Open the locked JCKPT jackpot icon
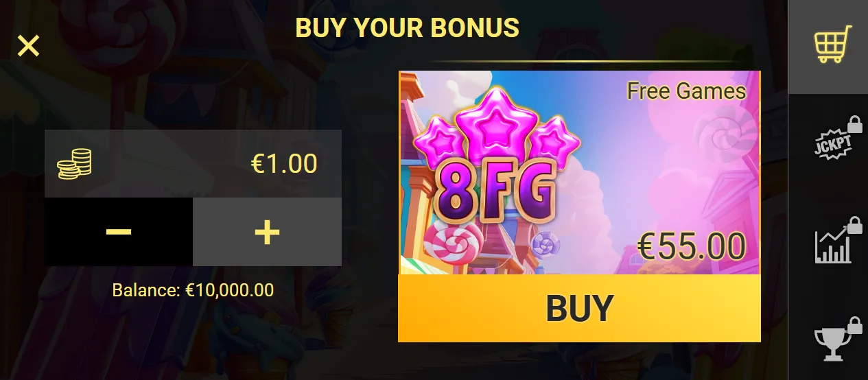Image resolution: width=868 pixels, height=380 pixels. (832, 143)
